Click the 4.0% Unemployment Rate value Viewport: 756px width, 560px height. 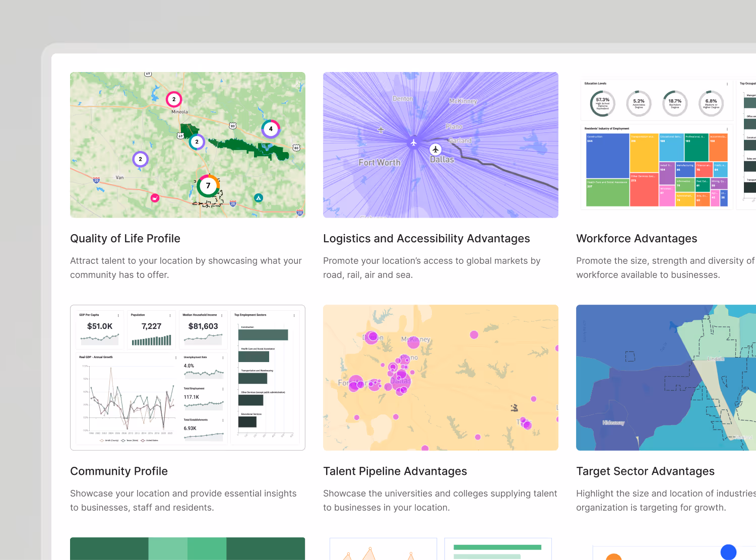pos(189,366)
